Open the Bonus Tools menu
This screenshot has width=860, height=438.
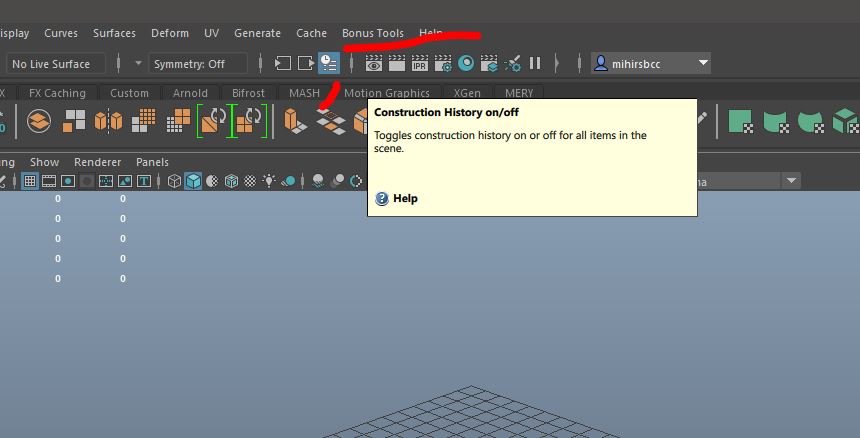(373, 33)
